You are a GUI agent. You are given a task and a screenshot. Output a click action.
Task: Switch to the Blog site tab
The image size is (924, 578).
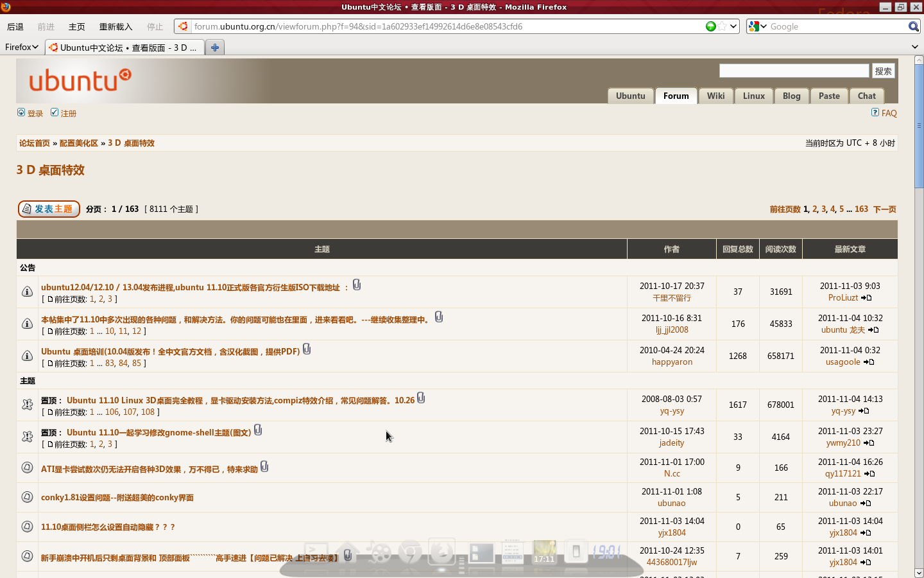791,96
